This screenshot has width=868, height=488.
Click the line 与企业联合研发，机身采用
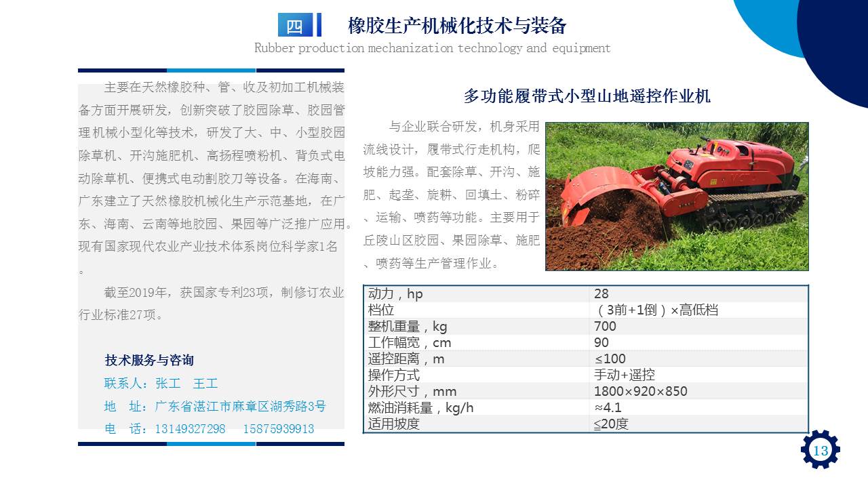(464, 126)
